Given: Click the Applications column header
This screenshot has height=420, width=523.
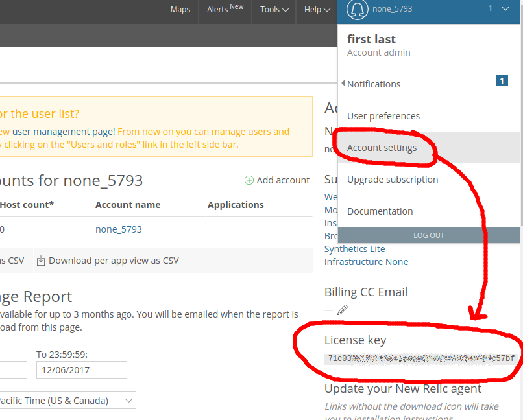Looking at the screenshot, I should pyautogui.click(x=236, y=205).
